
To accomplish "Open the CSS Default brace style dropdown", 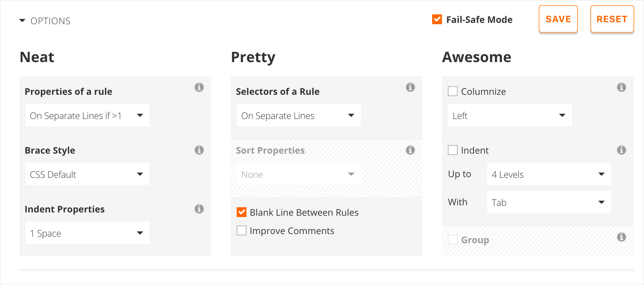I will [x=88, y=174].
